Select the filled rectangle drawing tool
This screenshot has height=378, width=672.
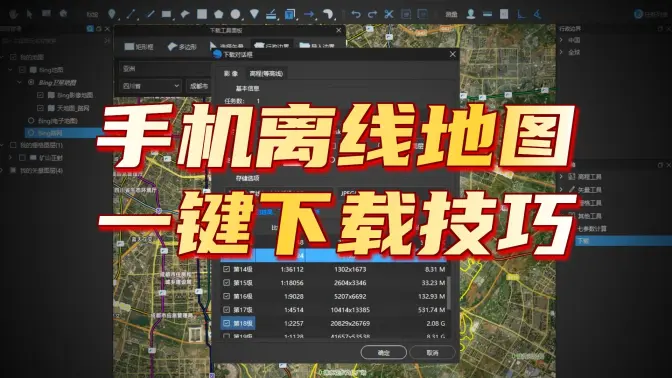[166, 15]
